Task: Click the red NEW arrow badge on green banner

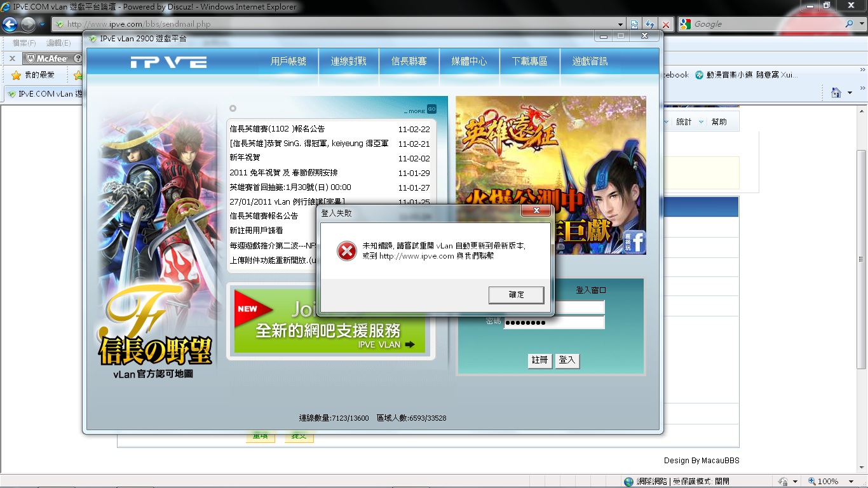Action: point(253,309)
